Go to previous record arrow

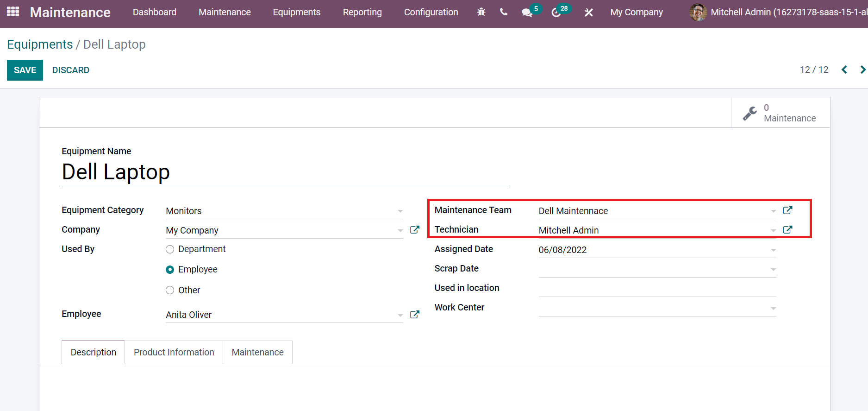click(844, 70)
